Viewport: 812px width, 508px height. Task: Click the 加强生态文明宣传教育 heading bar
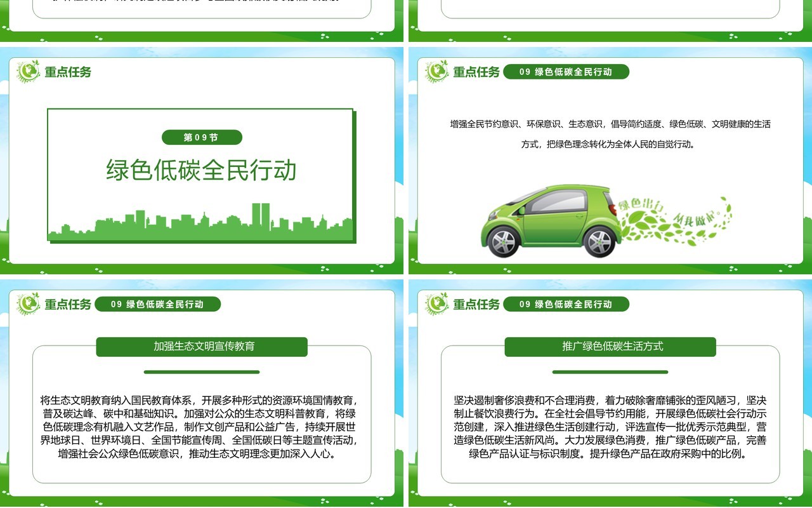coord(202,347)
